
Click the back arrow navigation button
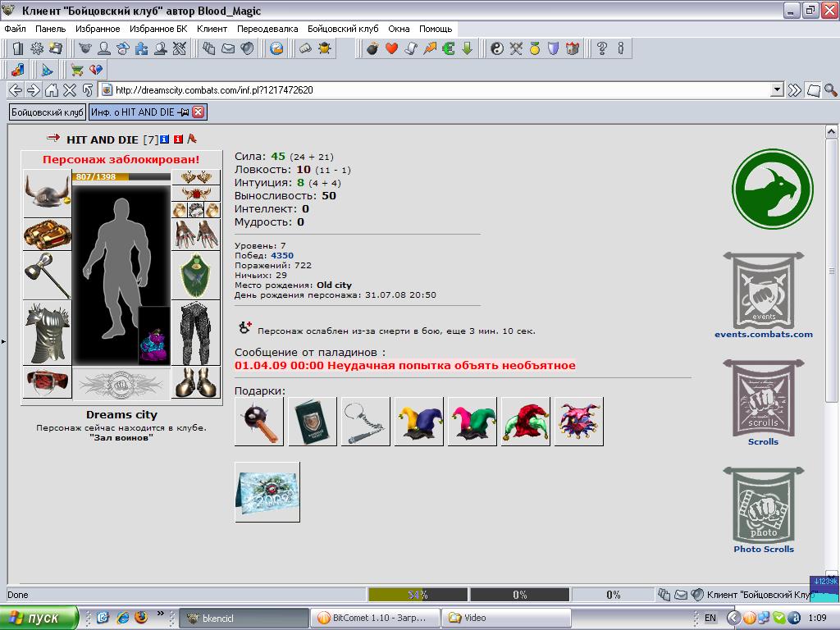[16, 90]
